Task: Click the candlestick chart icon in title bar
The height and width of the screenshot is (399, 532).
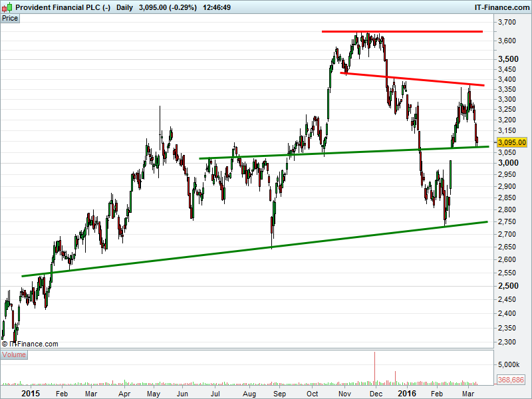Action: (x=7, y=7)
